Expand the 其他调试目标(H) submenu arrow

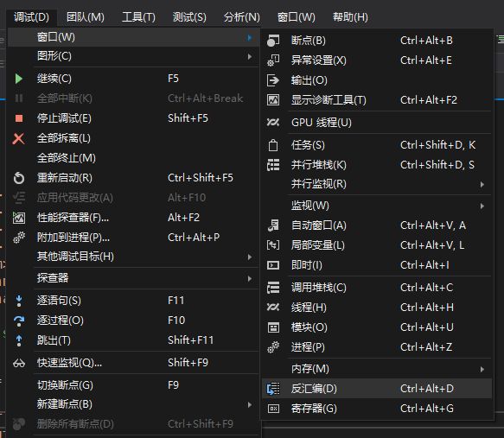250,257
